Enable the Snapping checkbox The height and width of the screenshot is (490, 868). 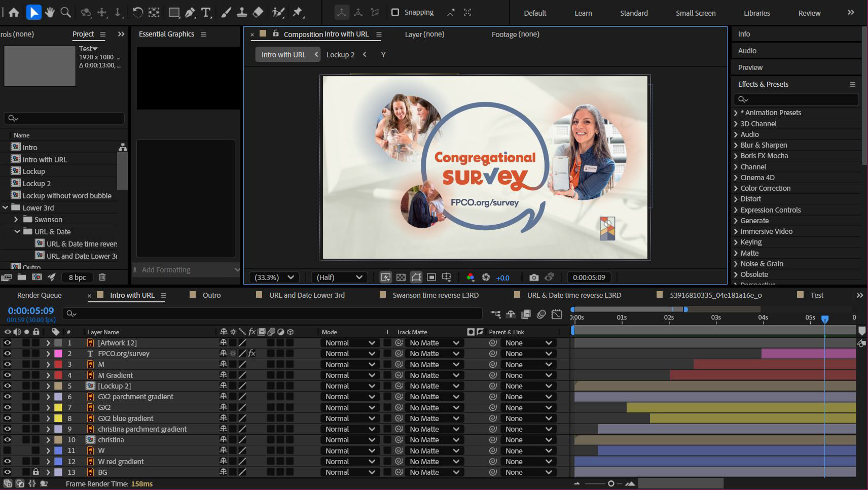pos(395,12)
